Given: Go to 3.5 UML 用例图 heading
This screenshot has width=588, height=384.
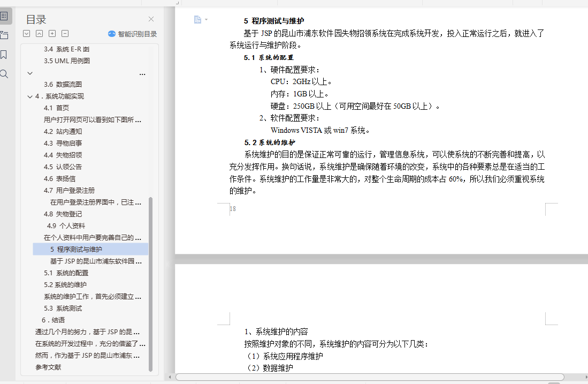Looking at the screenshot, I should [x=67, y=61].
